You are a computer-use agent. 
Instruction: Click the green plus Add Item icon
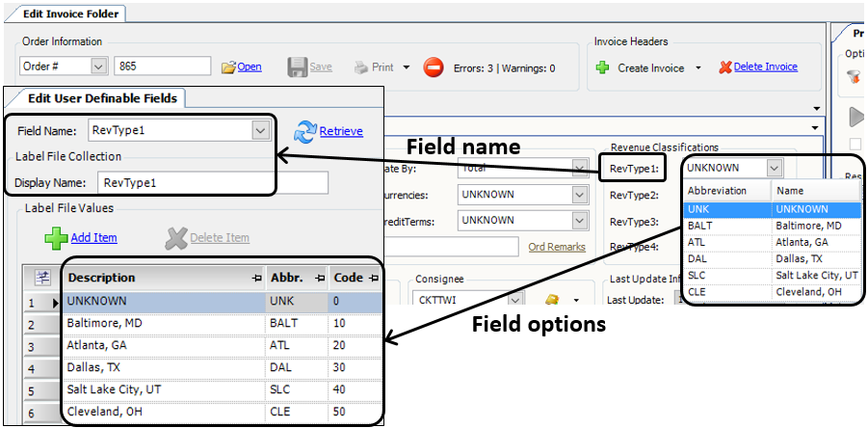57,237
